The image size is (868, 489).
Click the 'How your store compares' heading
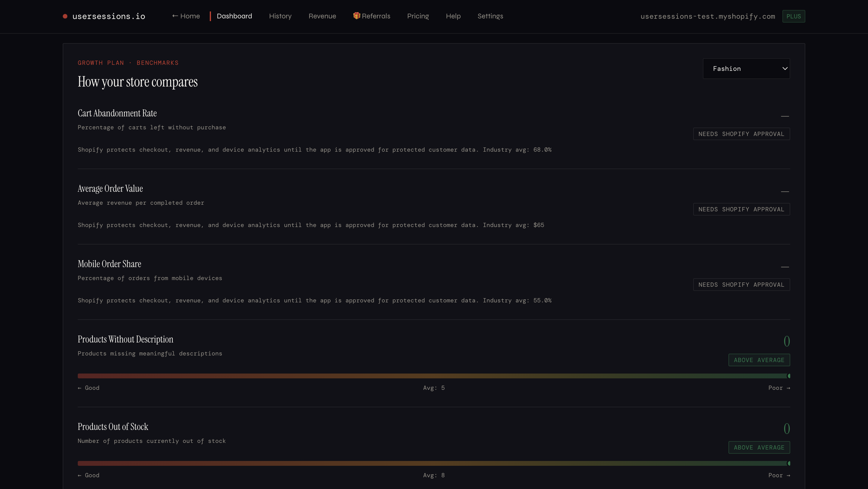137,82
